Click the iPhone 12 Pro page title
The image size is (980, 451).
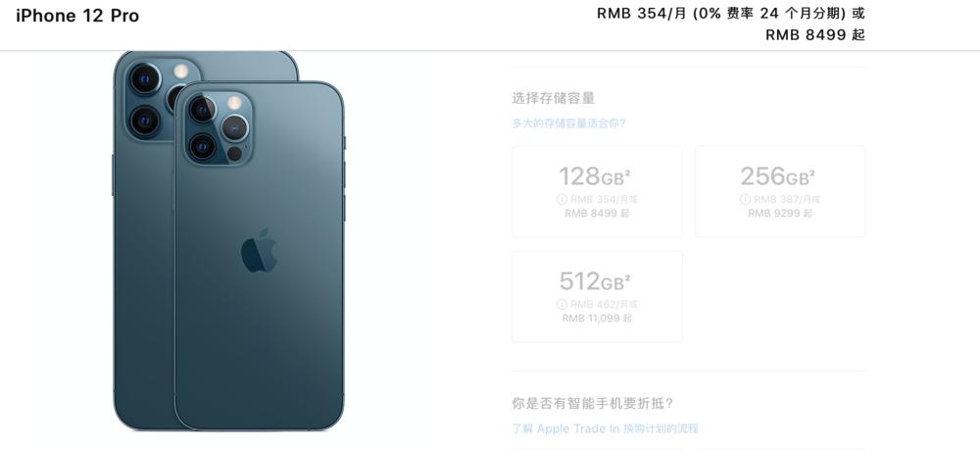click(x=77, y=16)
